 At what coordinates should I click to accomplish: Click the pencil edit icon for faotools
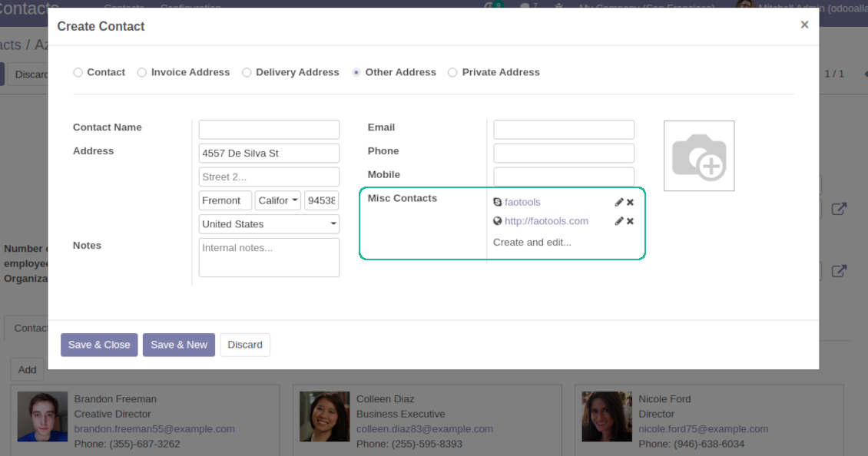619,202
